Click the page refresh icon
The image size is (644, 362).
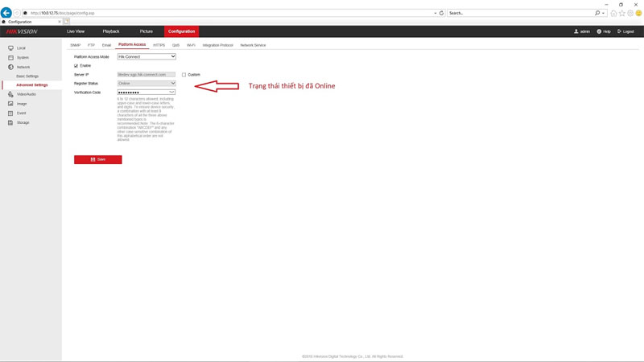[x=441, y=13]
